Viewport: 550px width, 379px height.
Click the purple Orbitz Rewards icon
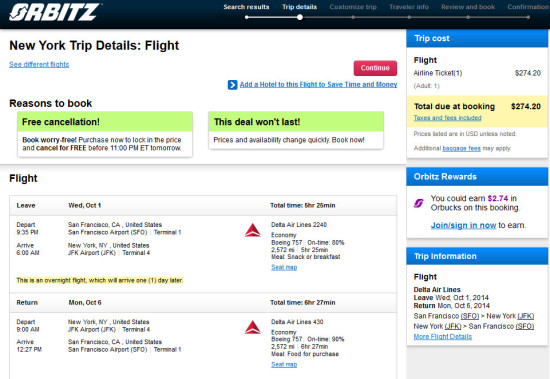(418, 203)
